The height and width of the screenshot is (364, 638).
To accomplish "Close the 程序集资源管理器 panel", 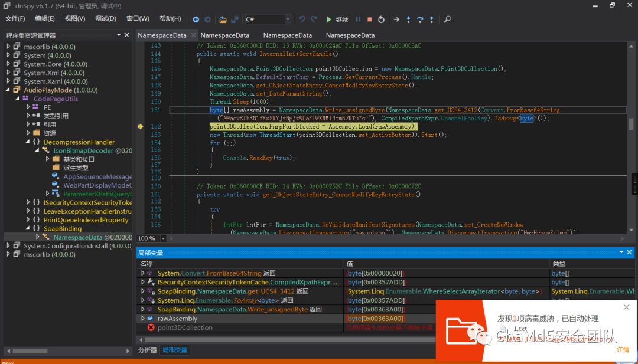I will point(127,35).
